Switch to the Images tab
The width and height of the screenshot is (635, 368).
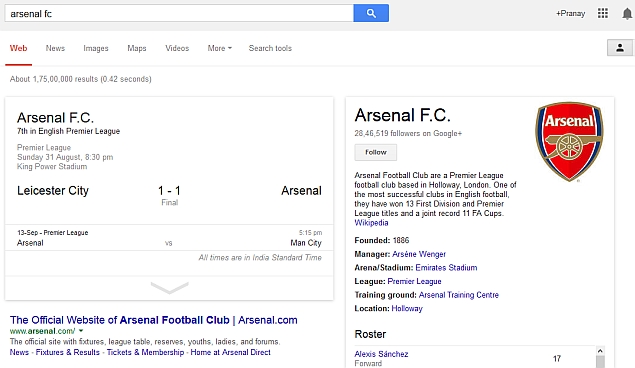point(96,48)
